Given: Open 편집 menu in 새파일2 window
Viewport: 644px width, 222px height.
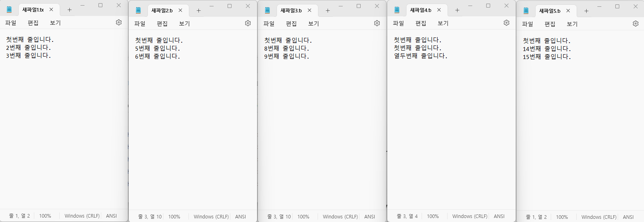Looking at the screenshot, I should (162, 24).
